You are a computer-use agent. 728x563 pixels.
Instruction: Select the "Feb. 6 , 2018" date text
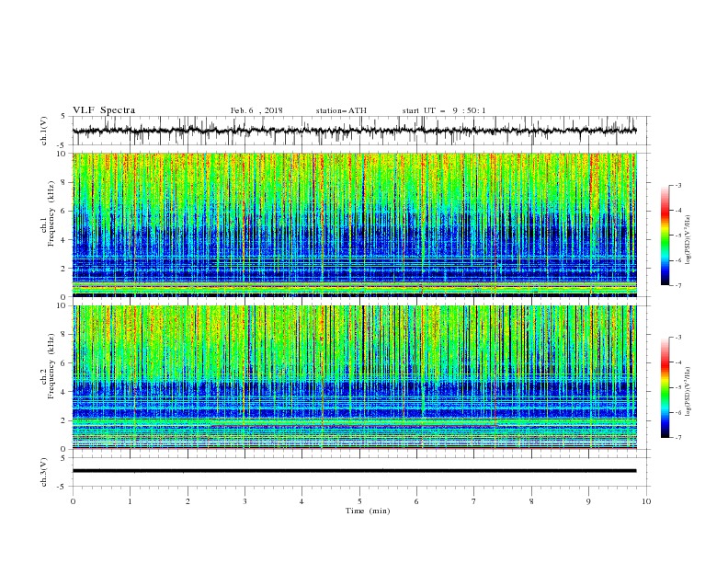tap(256, 110)
